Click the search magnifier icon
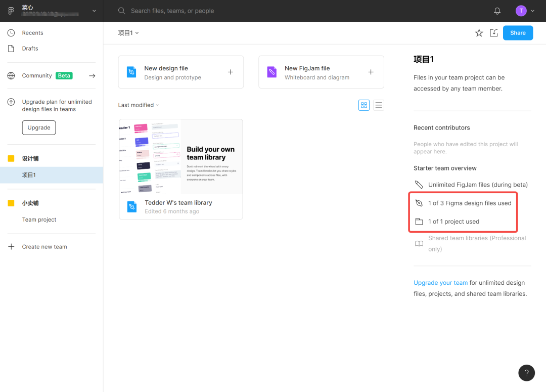Viewport: 546px width, 392px height. point(121,11)
